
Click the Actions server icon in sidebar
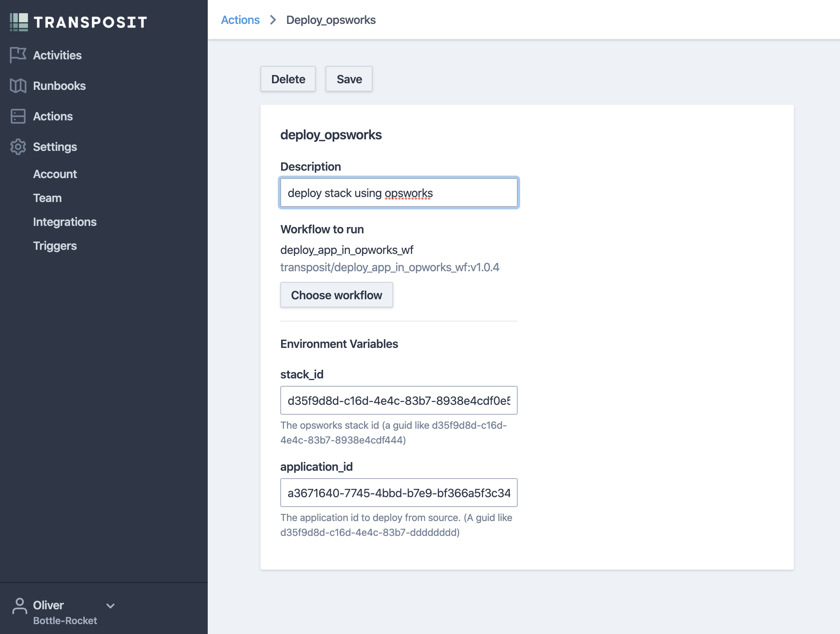pyautogui.click(x=18, y=116)
